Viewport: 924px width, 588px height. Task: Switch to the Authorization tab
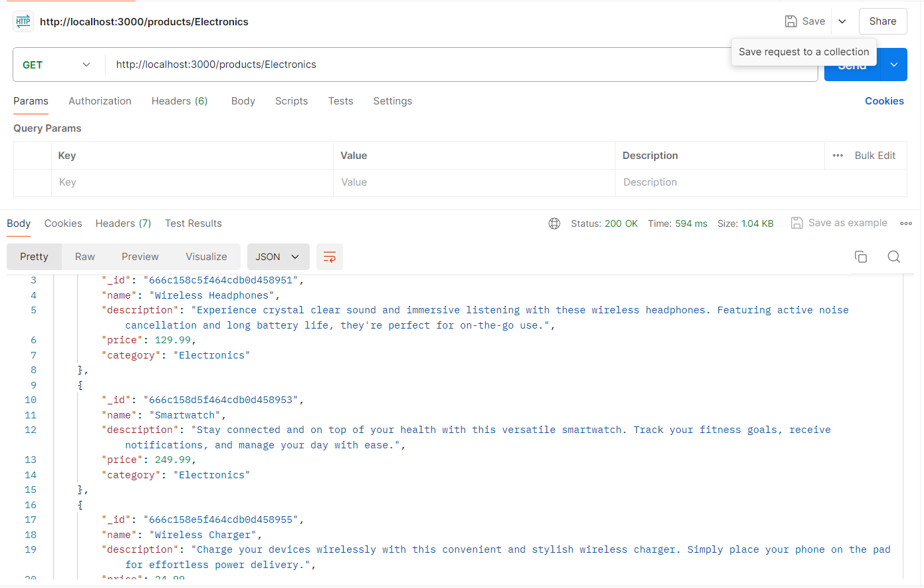100,101
